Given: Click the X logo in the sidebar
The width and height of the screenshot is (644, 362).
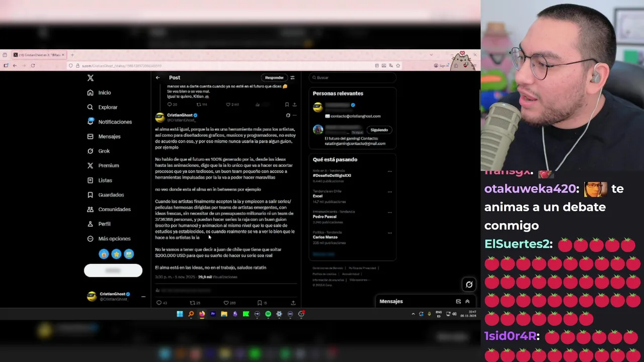Looking at the screenshot, I should [x=91, y=78].
